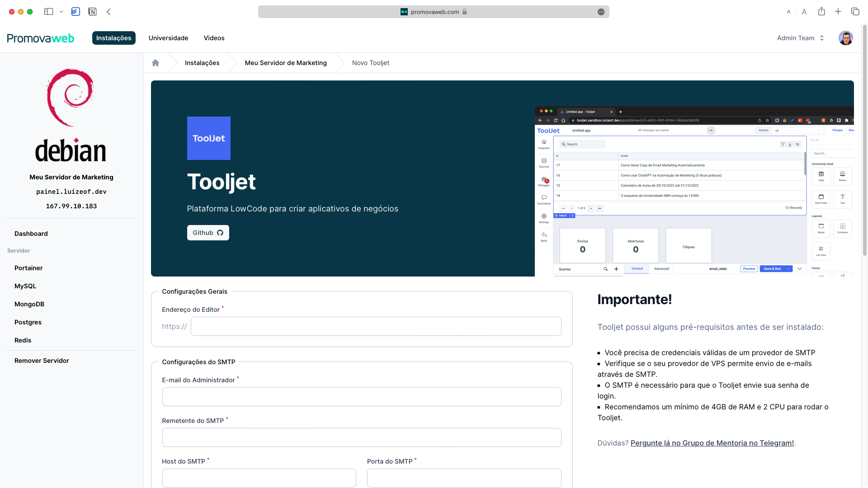
Task: Click the Safari sidebar toggle icon
Action: point(48,12)
